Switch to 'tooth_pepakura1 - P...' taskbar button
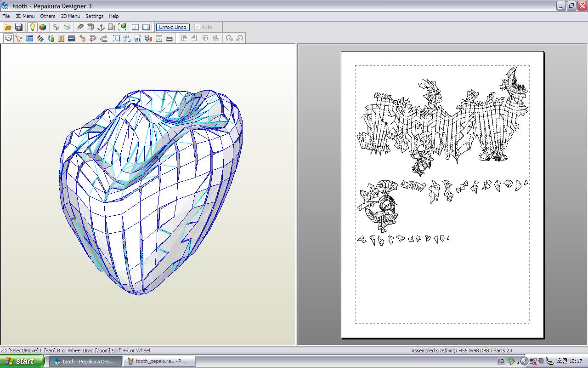Viewport: 588px width, 368px height. click(159, 361)
